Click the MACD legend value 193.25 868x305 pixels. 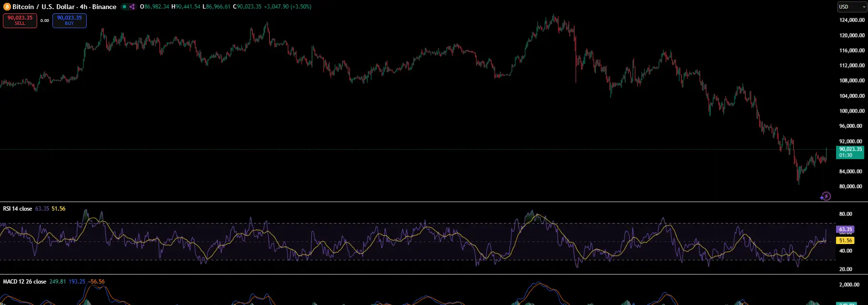tap(77, 282)
